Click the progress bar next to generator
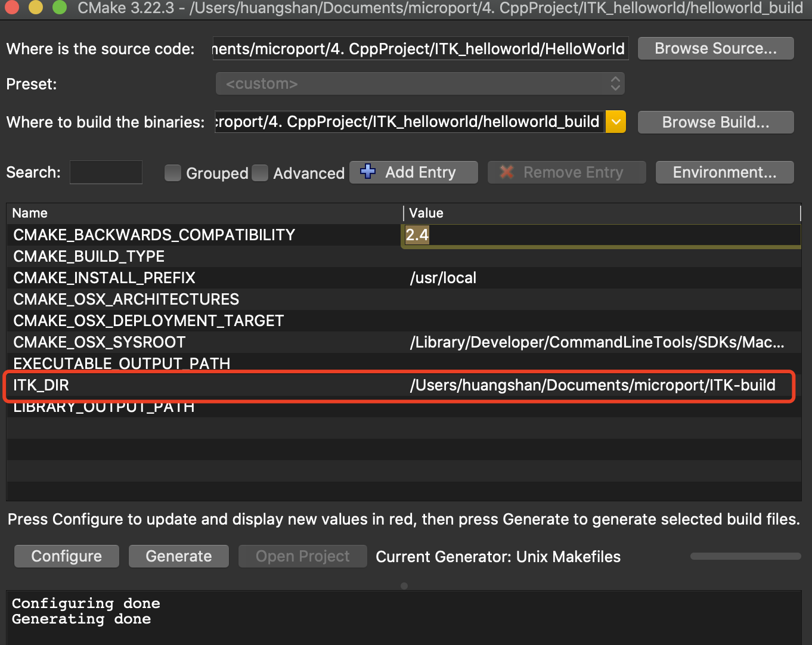 [x=745, y=556]
